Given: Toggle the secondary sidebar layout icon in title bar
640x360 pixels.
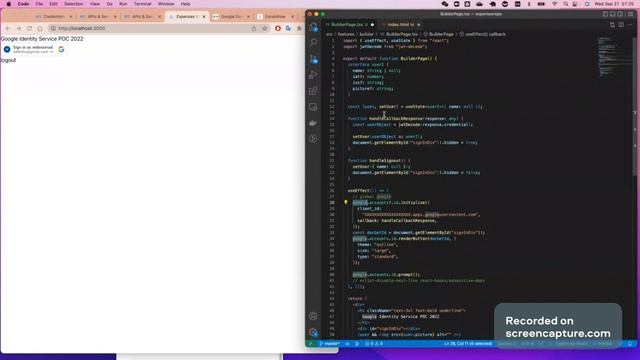Looking at the screenshot, I should [620, 14].
